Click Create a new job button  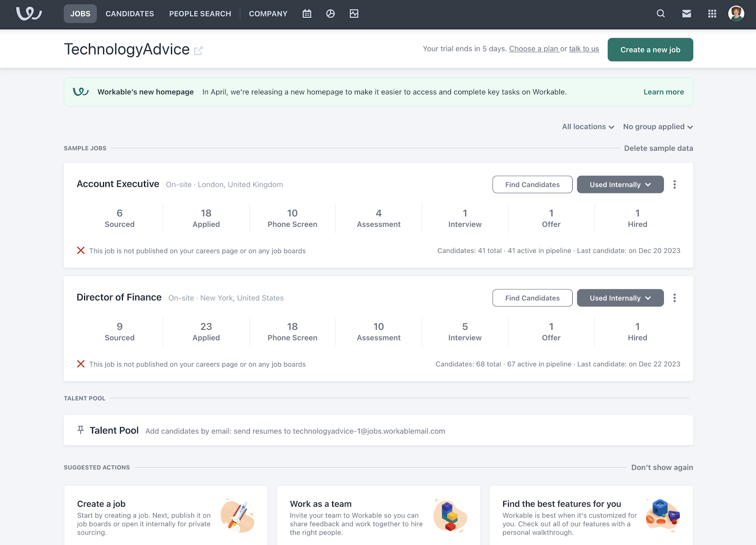coord(650,50)
